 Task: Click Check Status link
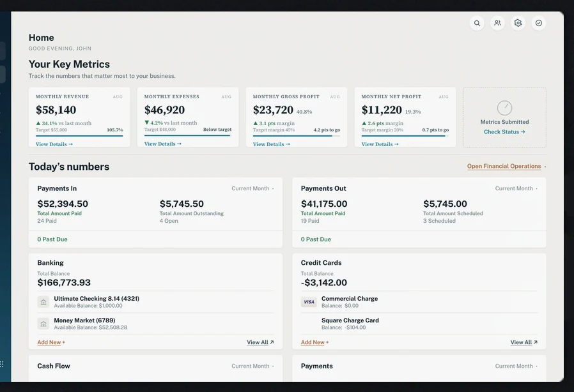coord(504,132)
